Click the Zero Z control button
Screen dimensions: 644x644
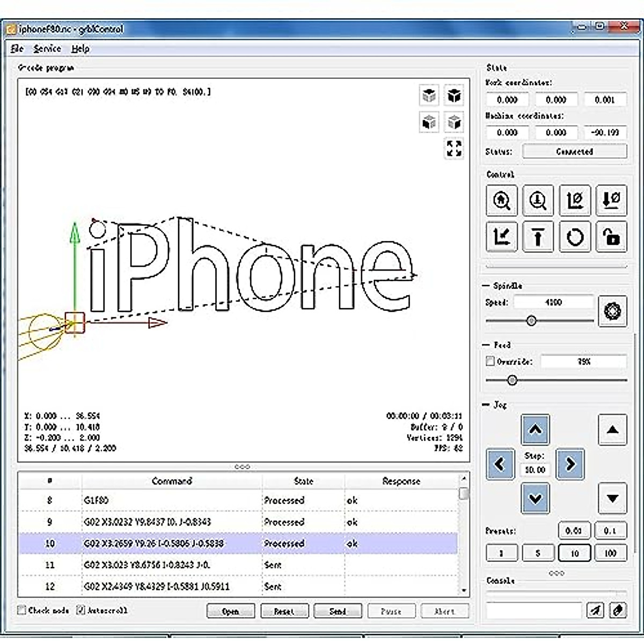point(611,201)
